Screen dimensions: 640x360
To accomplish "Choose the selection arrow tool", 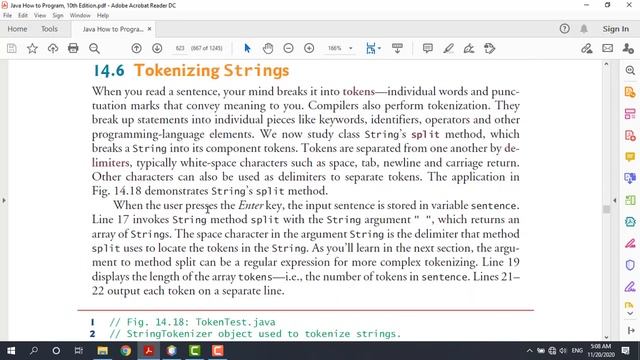I will tap(247, 48).
